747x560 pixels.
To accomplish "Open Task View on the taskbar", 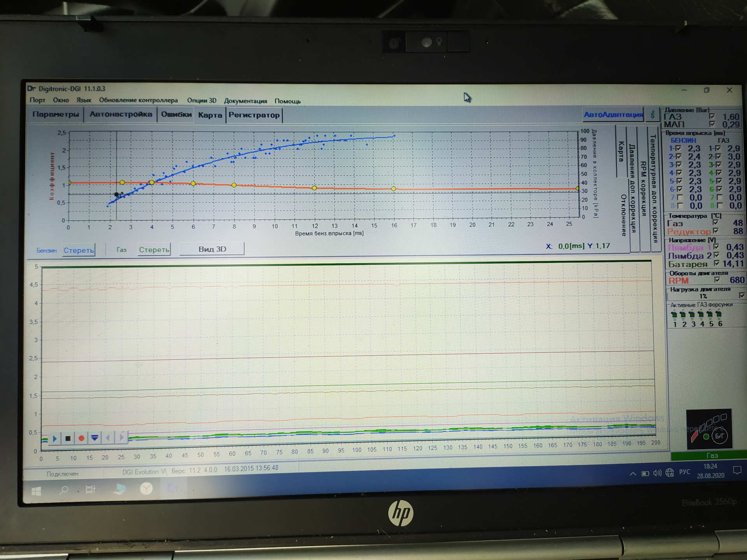I will coord(90,490).
